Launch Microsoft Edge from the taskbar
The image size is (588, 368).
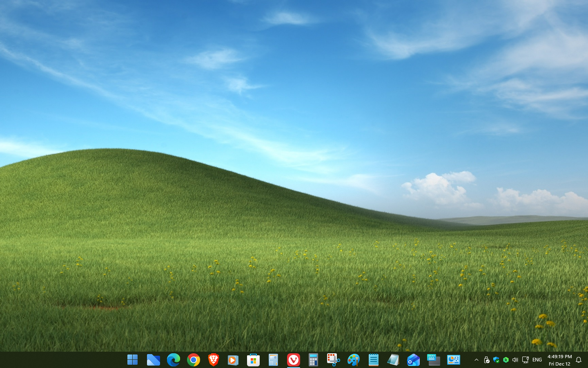click(173, 360)
